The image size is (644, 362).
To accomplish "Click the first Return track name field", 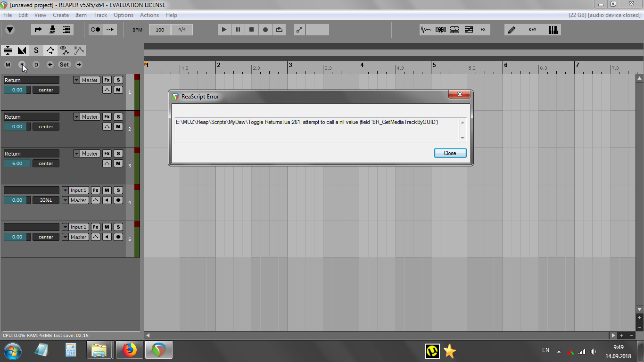I will point(32,80).
